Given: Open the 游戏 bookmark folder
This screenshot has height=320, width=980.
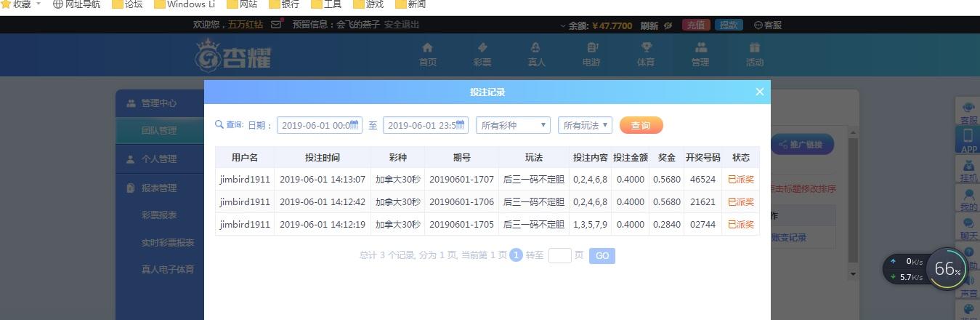Looking at the screenshot, I should coord(368,4).
